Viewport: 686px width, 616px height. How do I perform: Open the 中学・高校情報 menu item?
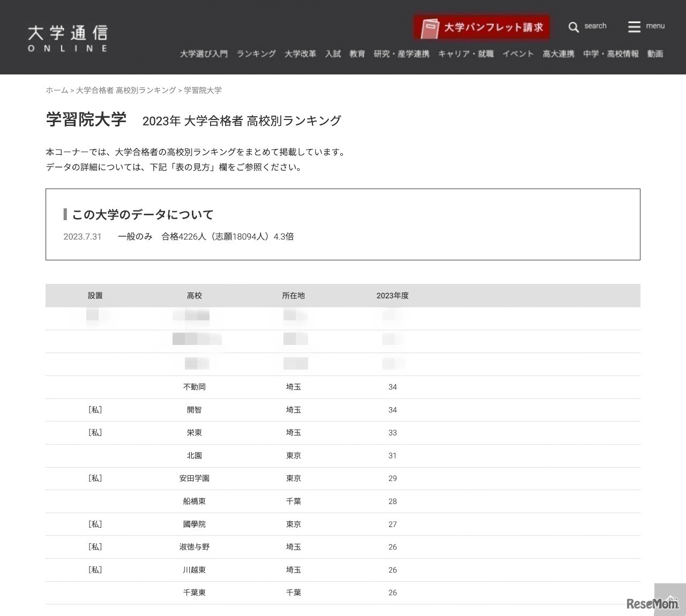coord(610,54)
